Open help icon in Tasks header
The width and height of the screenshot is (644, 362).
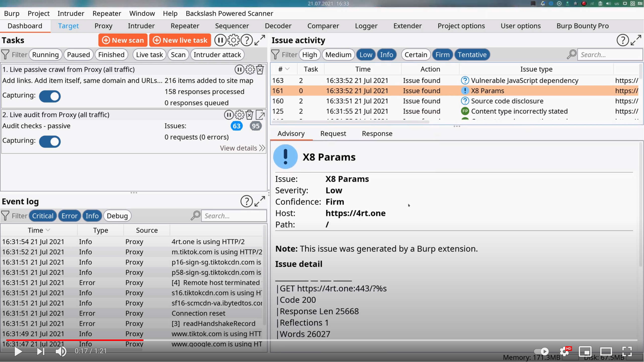pos(247,40)
